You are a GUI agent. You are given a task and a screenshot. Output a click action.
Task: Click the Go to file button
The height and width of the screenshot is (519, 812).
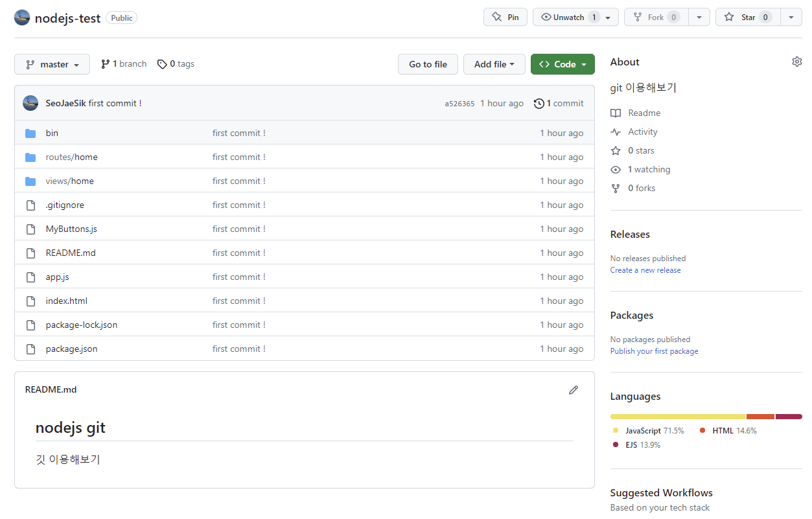click(x=428, y=64)
